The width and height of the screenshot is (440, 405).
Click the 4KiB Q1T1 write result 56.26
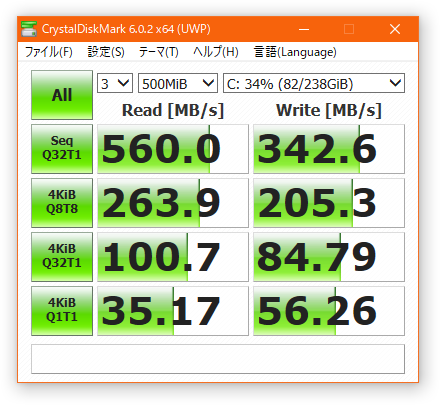tap(329, 311)
